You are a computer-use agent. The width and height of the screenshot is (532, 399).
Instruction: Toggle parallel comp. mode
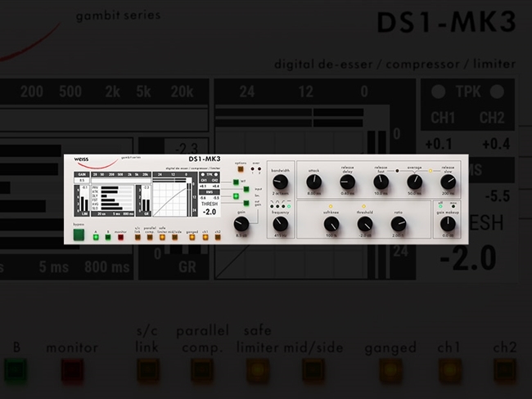tap(150, 238)
